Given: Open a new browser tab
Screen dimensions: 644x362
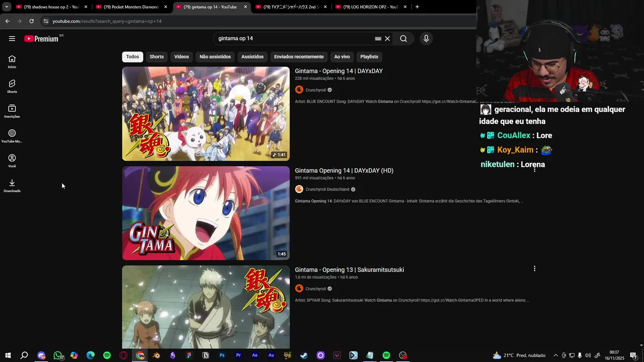Looking at the screenshot, I should pos(417,7).
